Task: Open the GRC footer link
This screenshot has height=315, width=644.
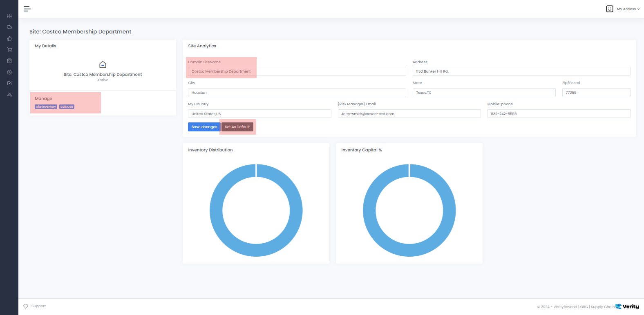Action: click(x=584, y=307)
